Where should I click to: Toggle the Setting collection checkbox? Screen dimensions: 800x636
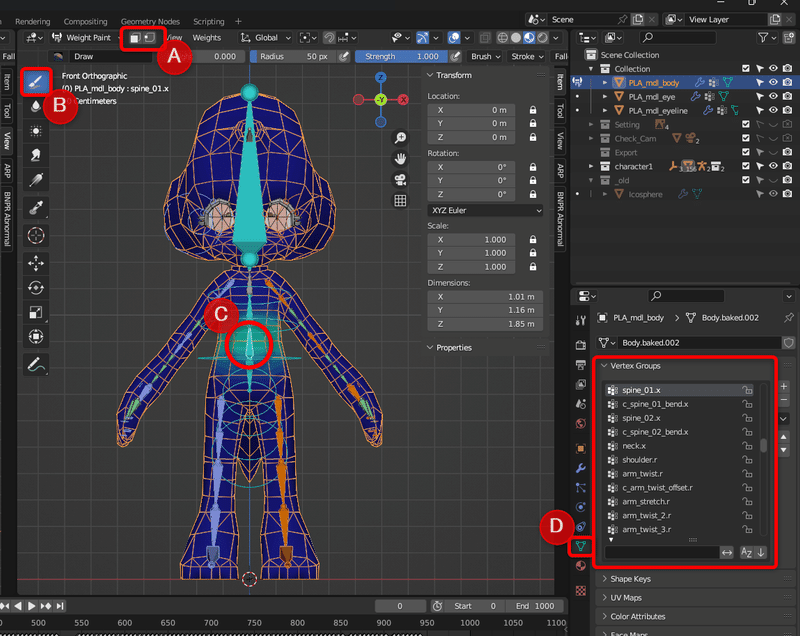[746, 124]
